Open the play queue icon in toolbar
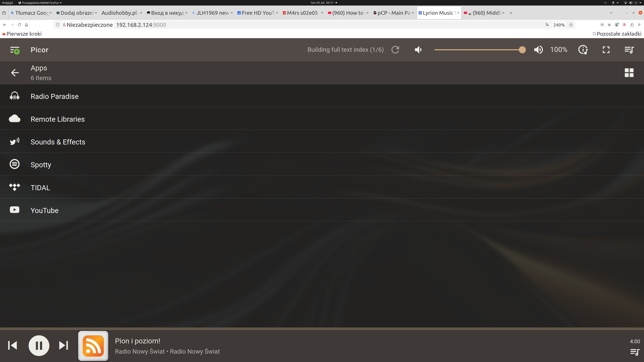The width and height of the screenshot is (644, 362). tap(629, 50)
